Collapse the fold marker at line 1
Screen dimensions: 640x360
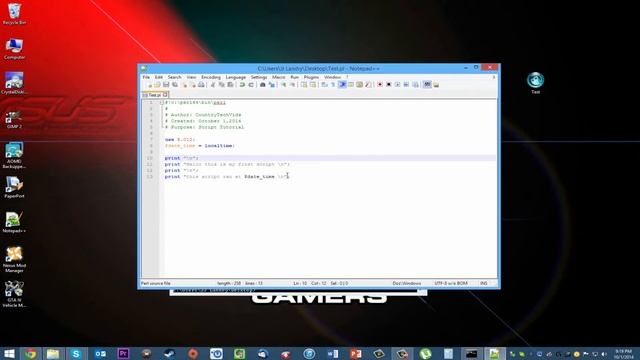tap(162, 102)
